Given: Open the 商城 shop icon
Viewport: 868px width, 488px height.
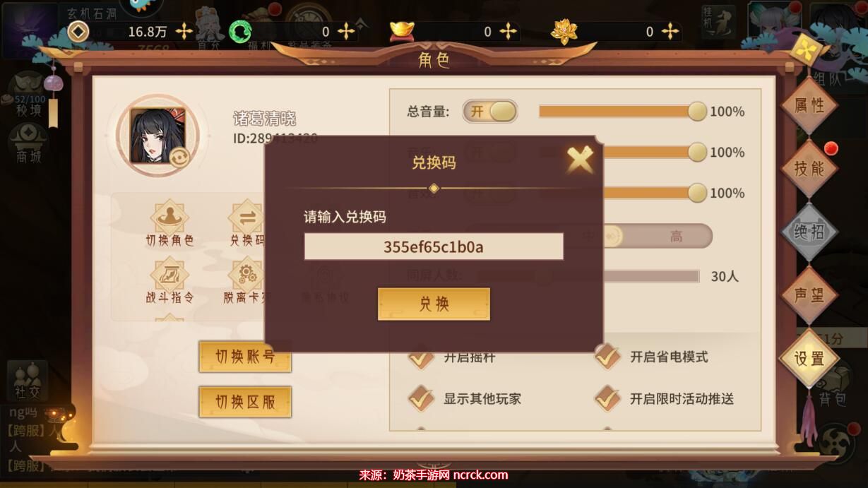Looking at the screenshot, I should tap(29, 143).
